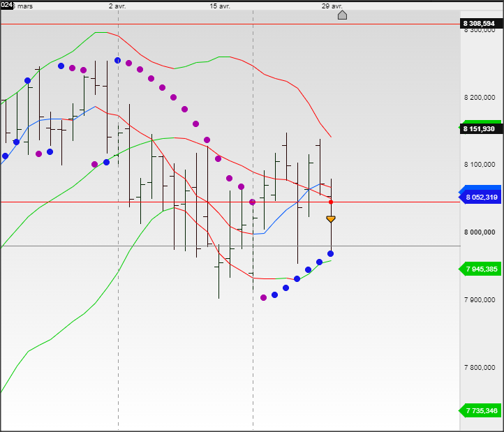Click the purple SAR dot on the horizontal red line
This screenshot has height=432, width=504.
(x=252, y=202)
